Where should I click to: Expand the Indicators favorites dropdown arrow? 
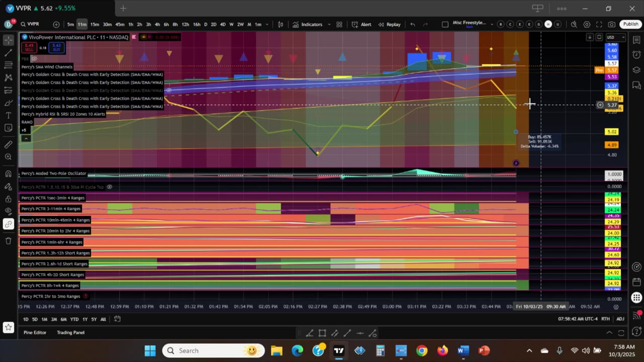click(329, 24)
